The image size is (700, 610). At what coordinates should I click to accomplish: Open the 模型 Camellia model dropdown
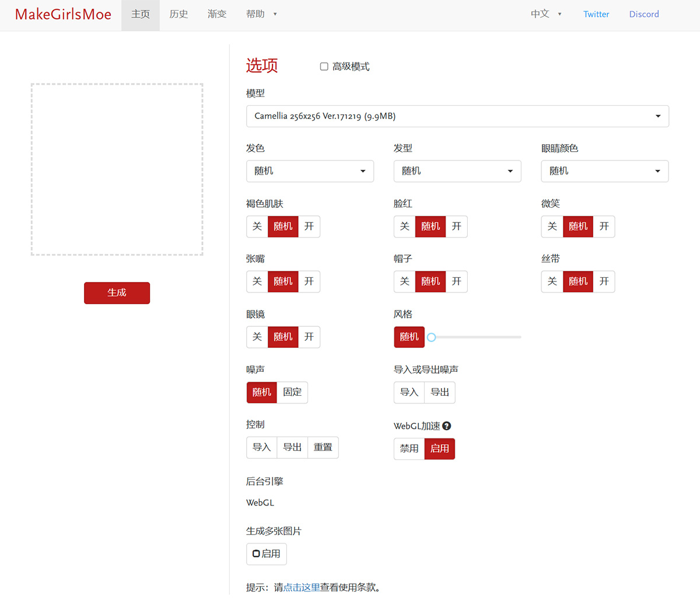click(x=457, y=116)
